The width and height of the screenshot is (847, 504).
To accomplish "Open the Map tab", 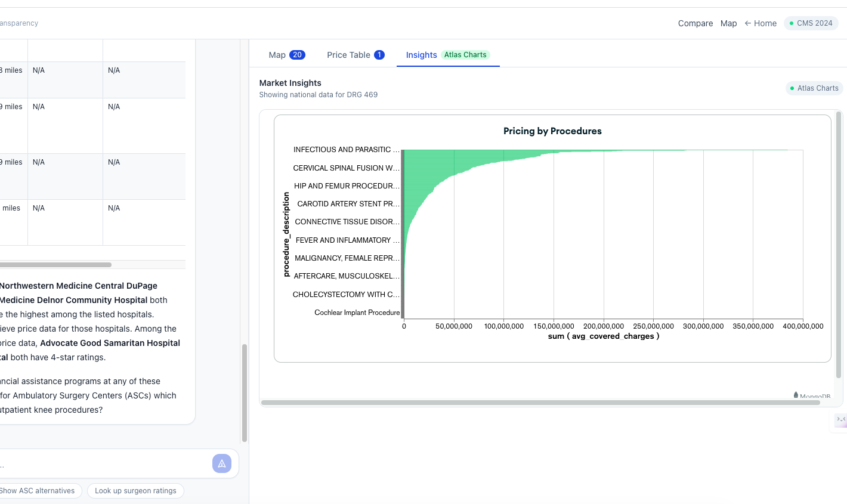I will 287,55.
